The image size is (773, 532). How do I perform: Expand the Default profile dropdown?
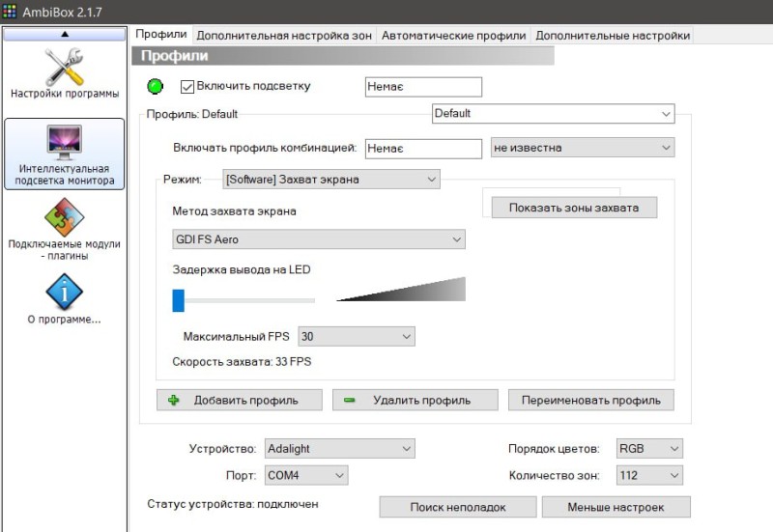[x=552, y=114]
